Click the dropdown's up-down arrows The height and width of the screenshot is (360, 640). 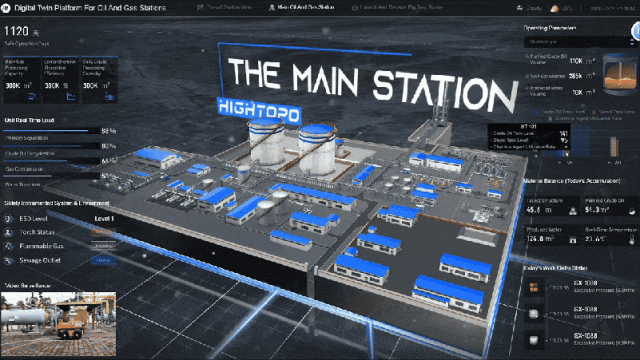(x=632, y=42)
